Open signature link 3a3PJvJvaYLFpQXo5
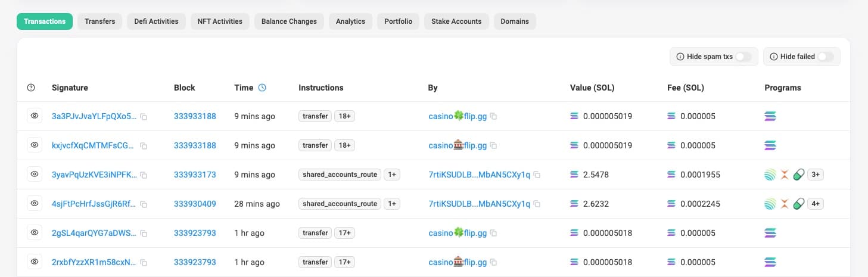This screenshot has width=868, height=277. [x=94, y=116]
